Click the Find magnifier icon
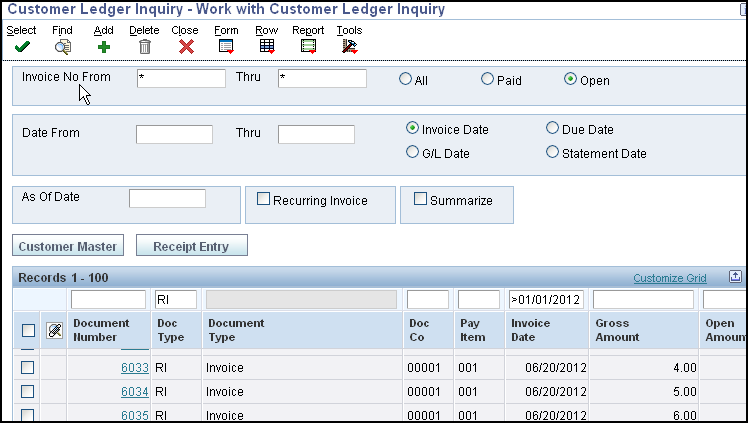The height and width of the screenshot is (423, 748). coord(63,47)
